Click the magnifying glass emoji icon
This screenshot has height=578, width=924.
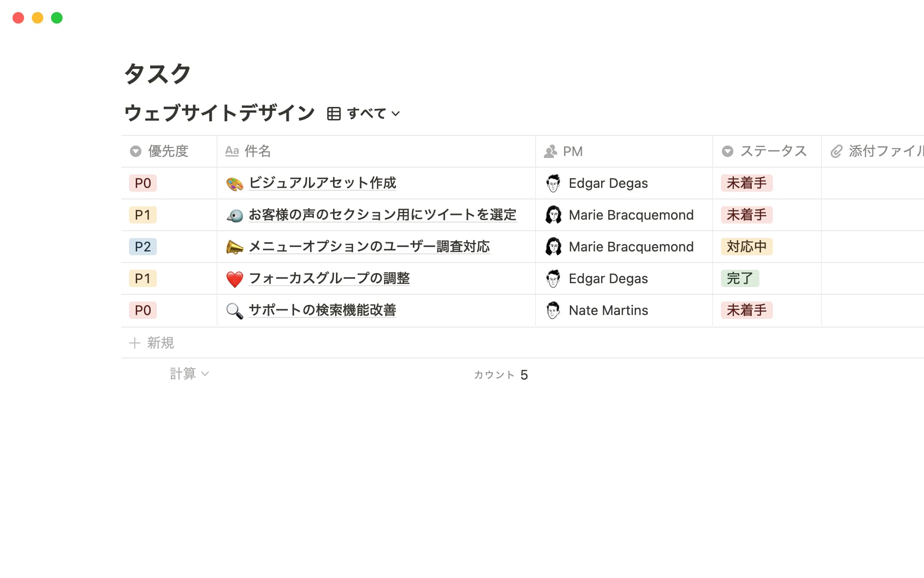pos(234,311)
